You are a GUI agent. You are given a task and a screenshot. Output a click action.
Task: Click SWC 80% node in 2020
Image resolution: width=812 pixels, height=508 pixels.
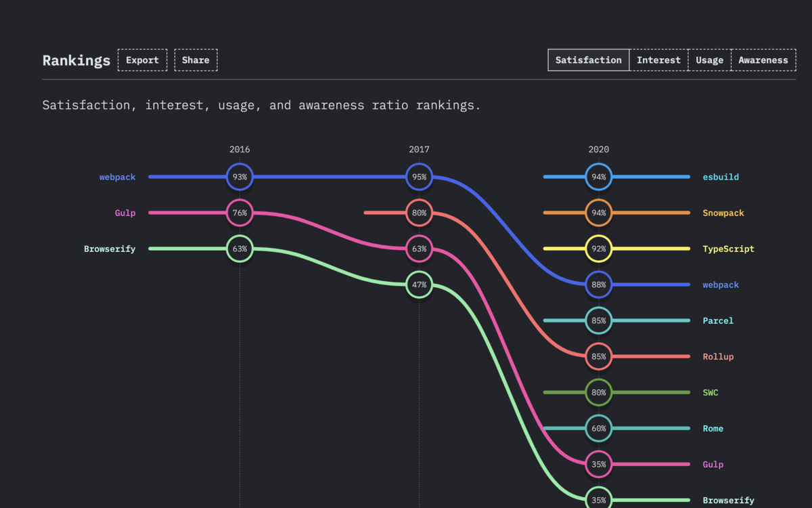(598, 392)
